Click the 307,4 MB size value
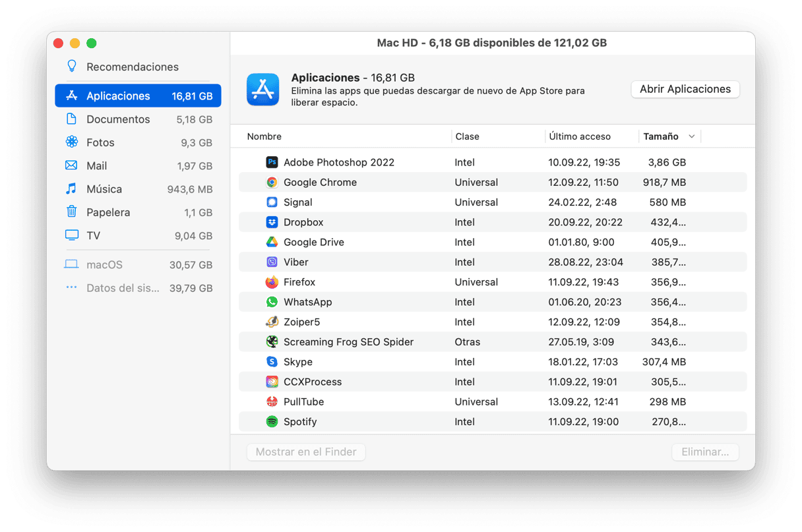The image size is (802, 532). [664, 362]
